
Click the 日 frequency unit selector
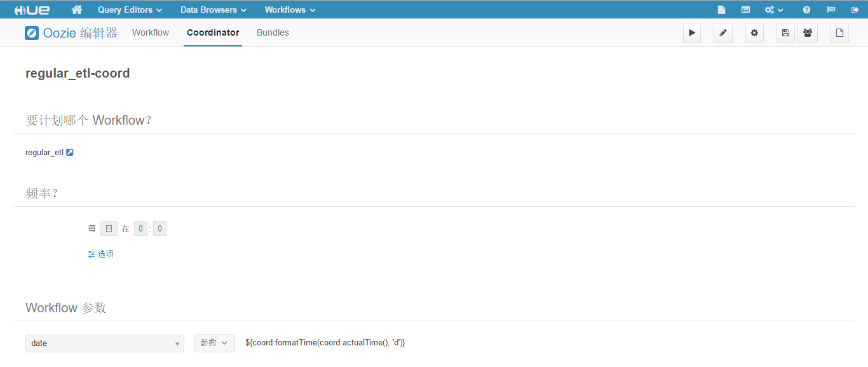109,228
